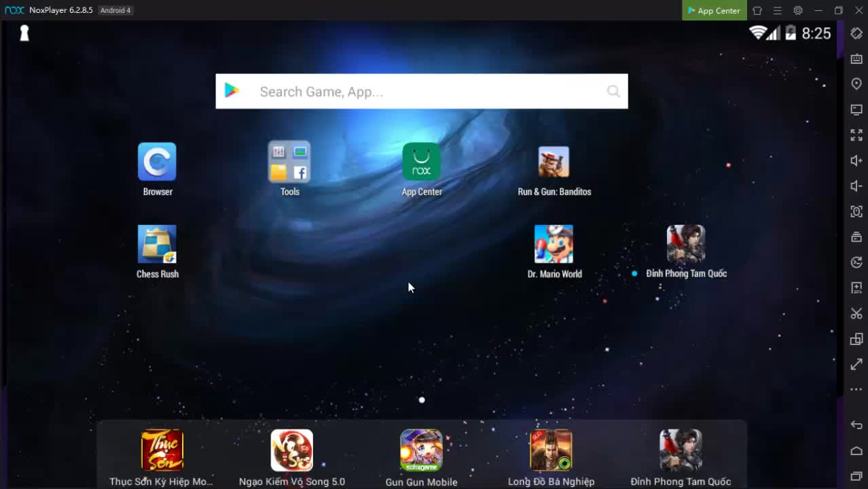Launch Thục Sơn Kỳ Hiệp from dock
The image size is (868, 489).
tap(162, 450)
